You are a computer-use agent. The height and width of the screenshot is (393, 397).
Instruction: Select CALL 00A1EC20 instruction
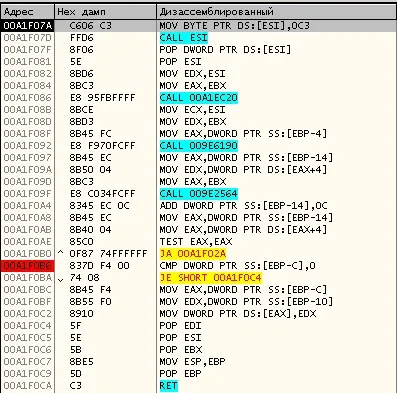tap(198, 98)
